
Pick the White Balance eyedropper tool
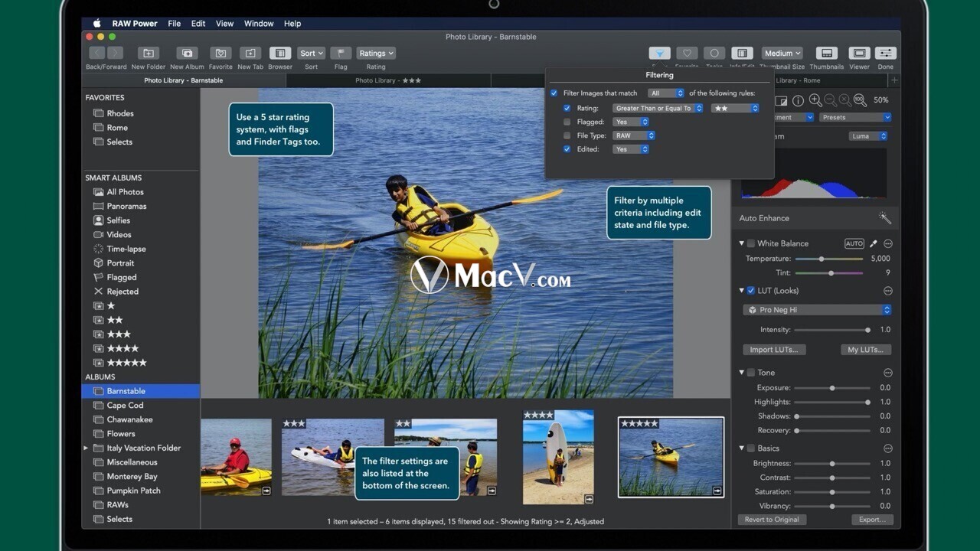coord(874,243)
